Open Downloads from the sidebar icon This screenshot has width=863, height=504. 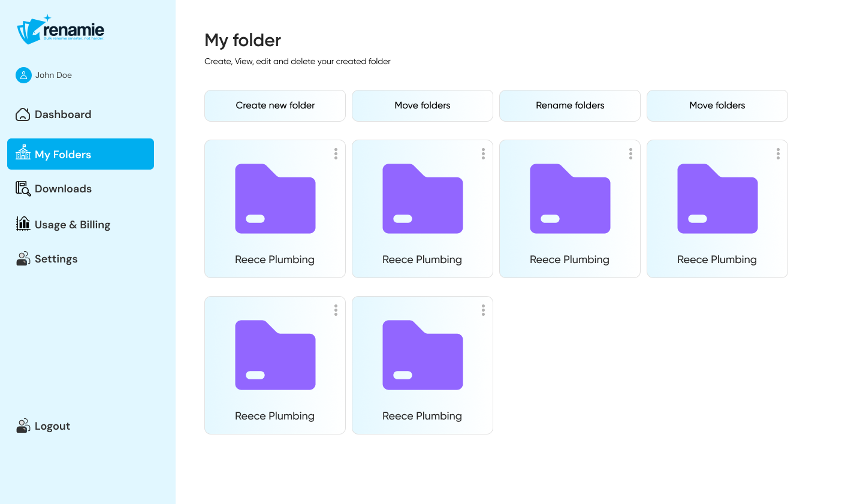tap(23, 189)
